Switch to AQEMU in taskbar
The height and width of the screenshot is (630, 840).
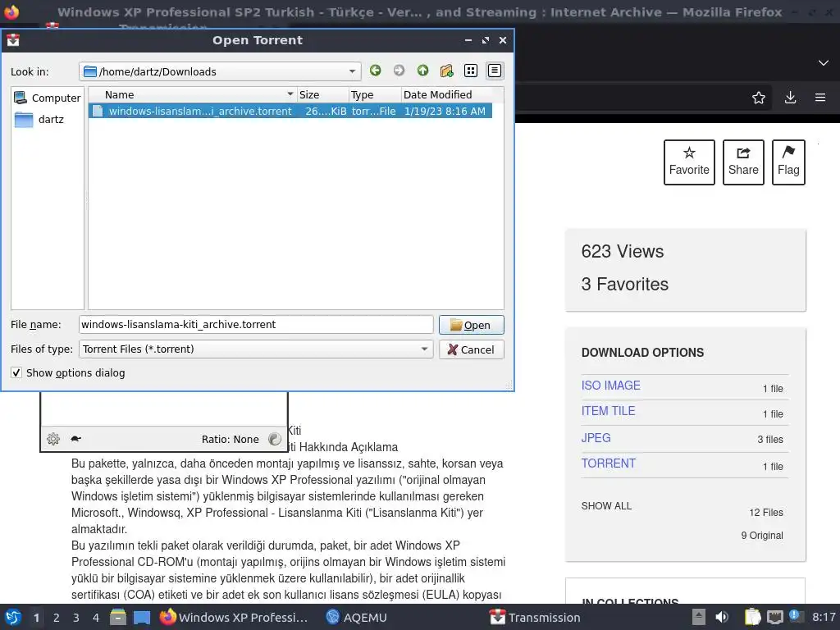357,617
